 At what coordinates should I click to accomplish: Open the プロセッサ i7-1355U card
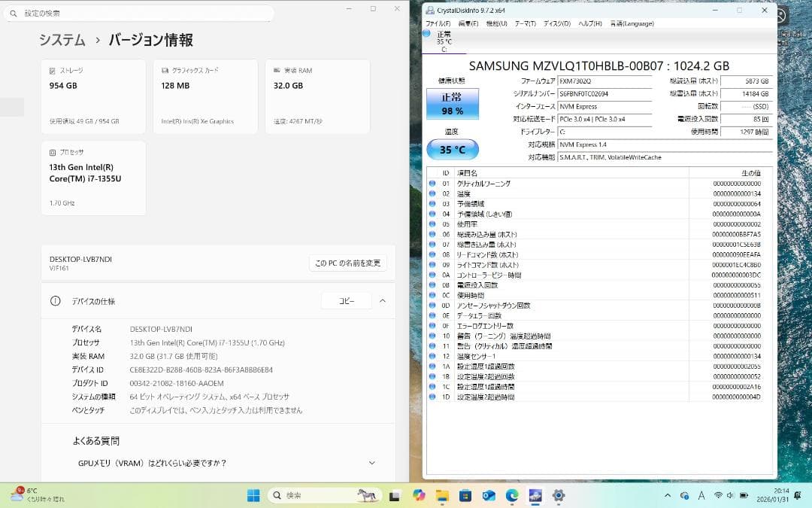click(94, 178)
